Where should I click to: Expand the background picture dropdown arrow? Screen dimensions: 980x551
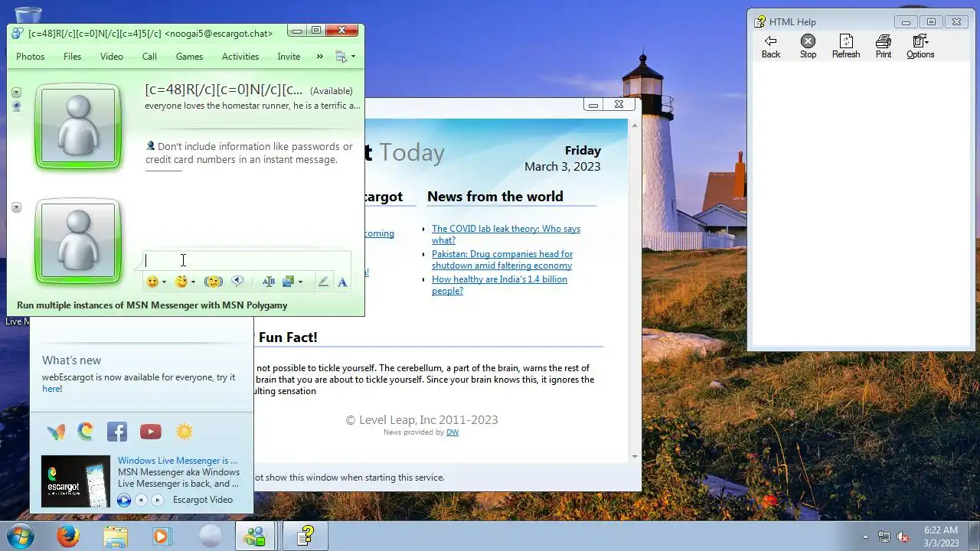point(300,282)
